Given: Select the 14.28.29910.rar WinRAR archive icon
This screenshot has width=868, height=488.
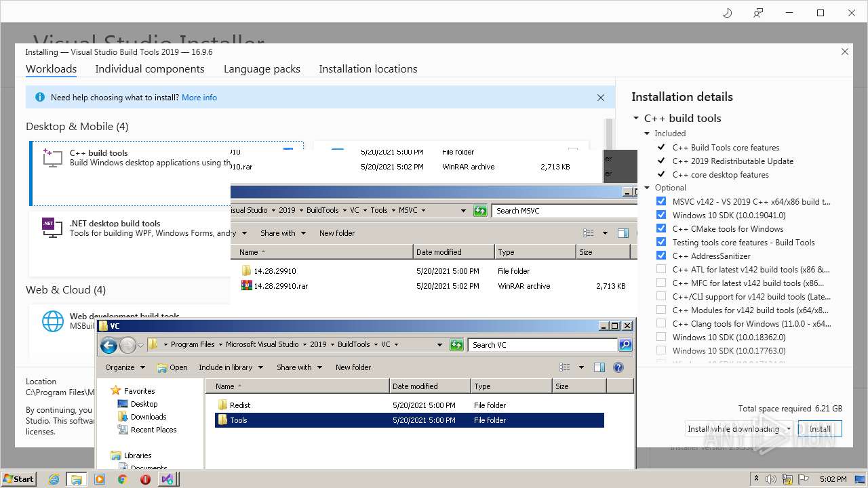Looking at the screenshot, I should point(247,286).
